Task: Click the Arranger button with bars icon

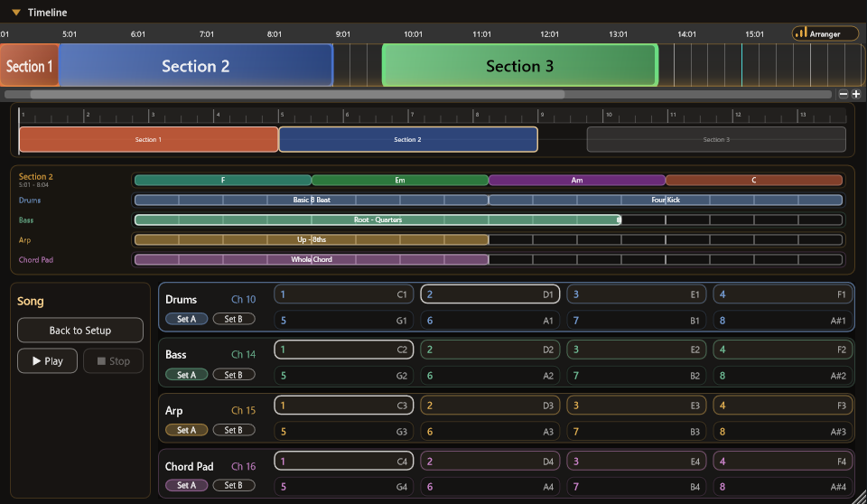Action: [x=825, y=33]
